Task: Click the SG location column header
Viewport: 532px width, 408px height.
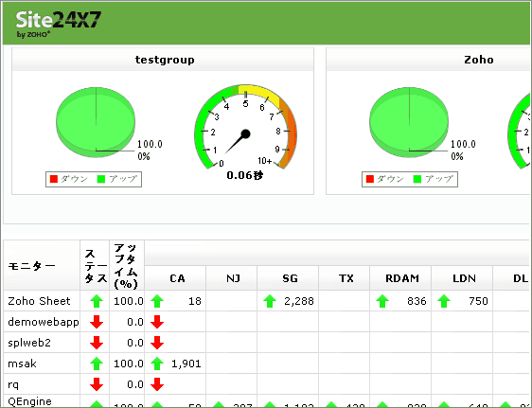Action: coord(290,278)
